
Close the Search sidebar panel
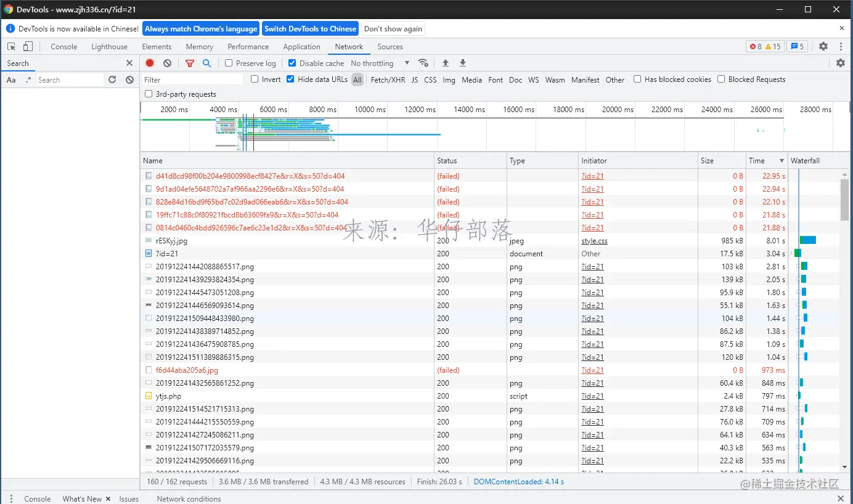tap(129, 63)
